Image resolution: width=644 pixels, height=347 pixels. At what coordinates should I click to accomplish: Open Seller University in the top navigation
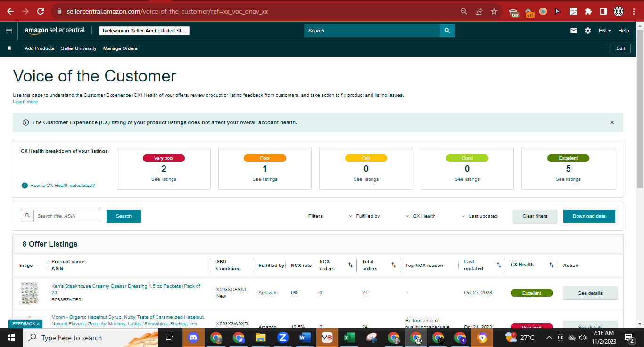click(x=79, y=48)
